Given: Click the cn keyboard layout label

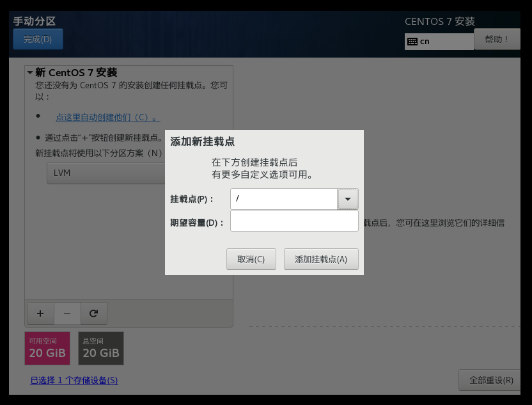Looking at the screenshot, I should pos(425,42).
